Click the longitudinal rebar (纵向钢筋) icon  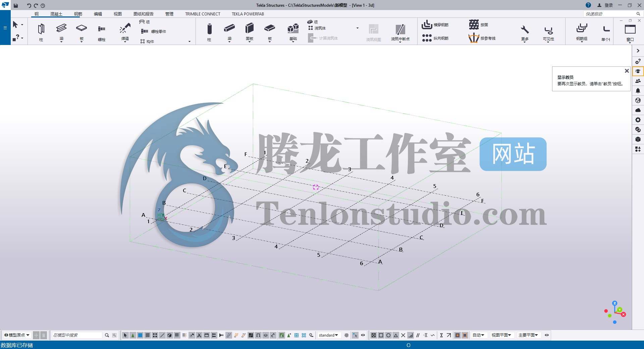427,38
